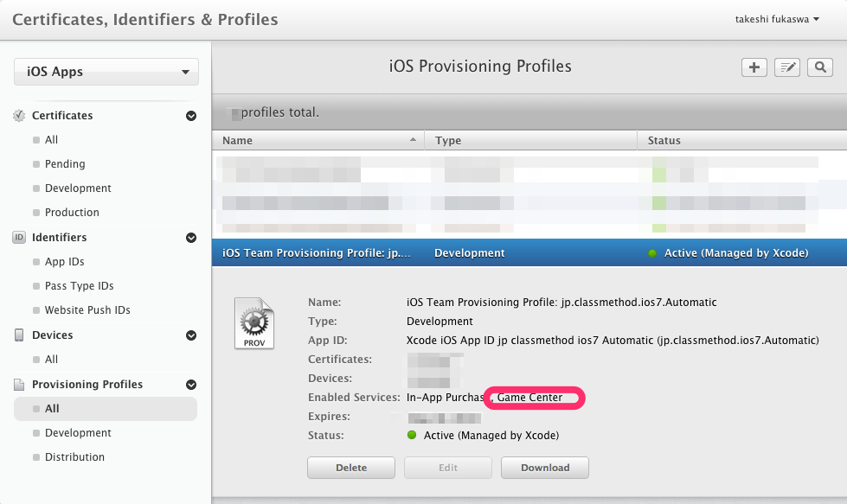Collapse the Provisioning Profiles section
Image resolution: width=847 pixels, height=504 pixels.
[190, 384]
